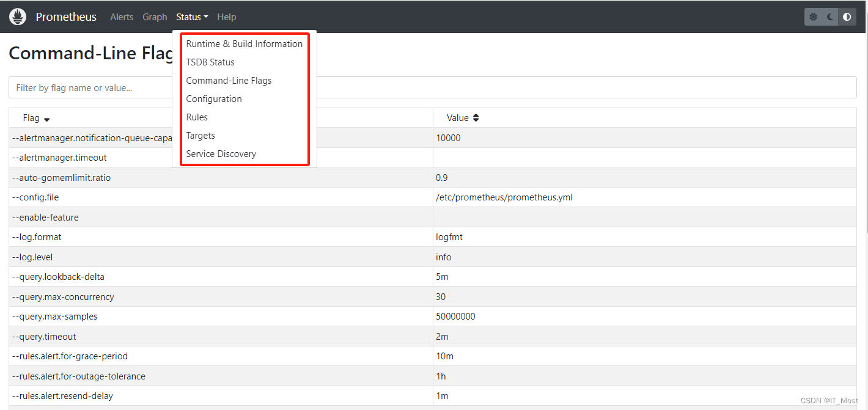
Task: Click the Prometheus brand title
Action: (x=66, y=16)
